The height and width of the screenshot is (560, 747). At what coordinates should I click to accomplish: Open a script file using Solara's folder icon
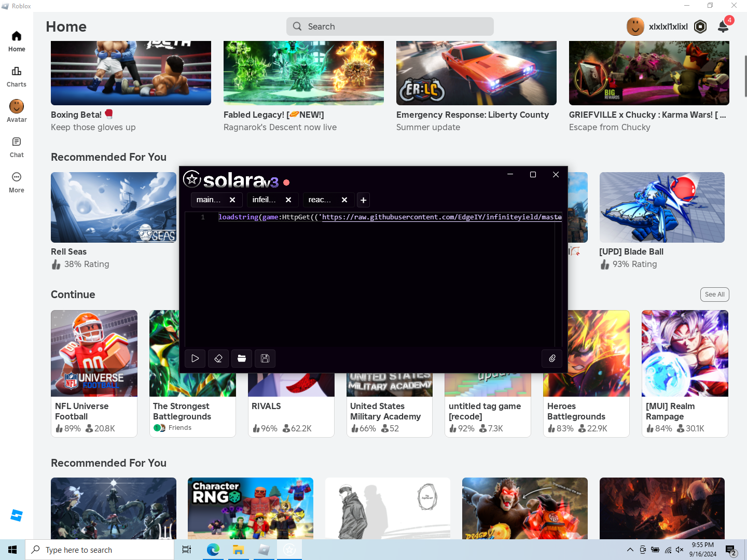pyautogui.click(x=242, y=358)
